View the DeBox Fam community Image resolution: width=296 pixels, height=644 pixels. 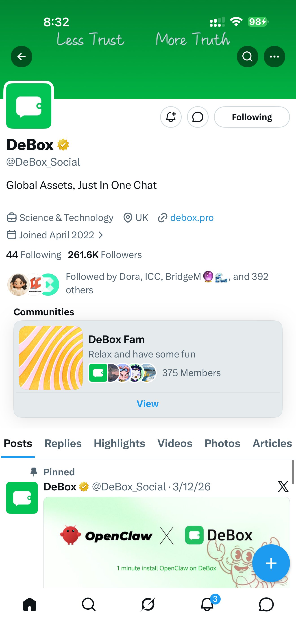tap(148, 404)
